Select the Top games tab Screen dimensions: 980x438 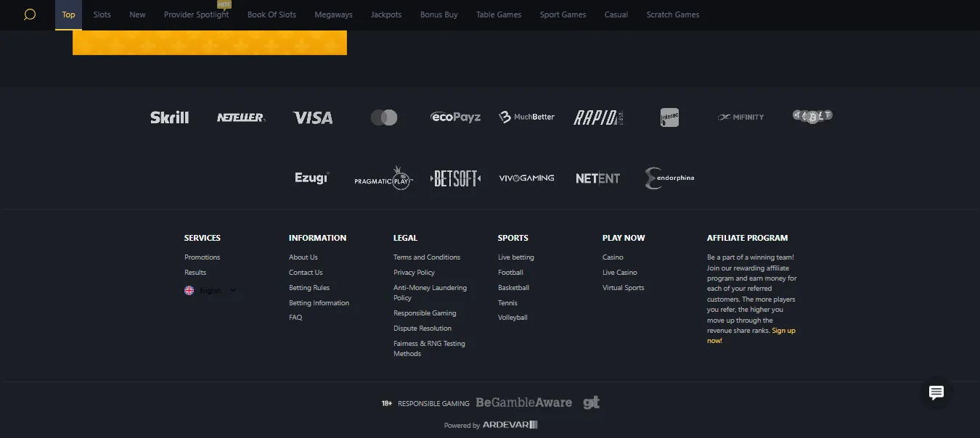(x=68, y=15)
